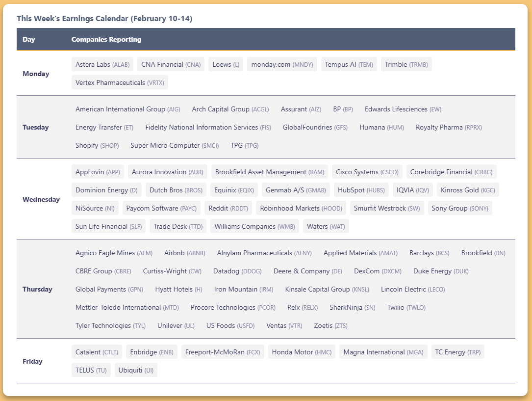
Task: Select Deere & Company (DE)
Action: tap(308, 271)
